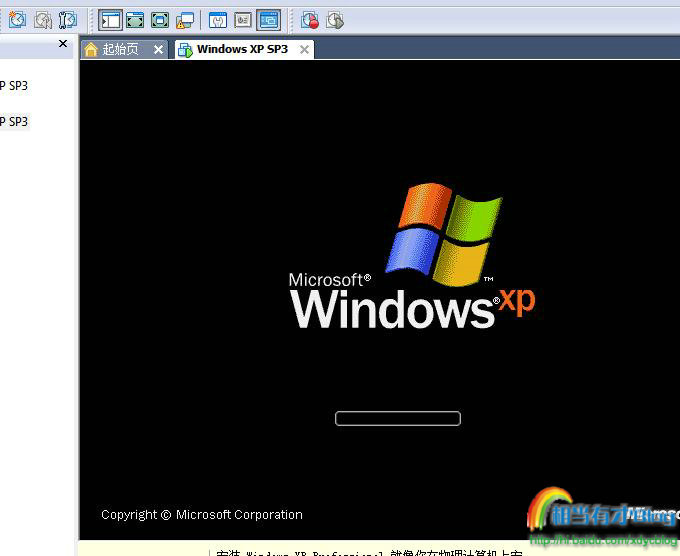
Task: Select second 'P SP3' entry in sidebar
Action: click(x=14, y=121)
